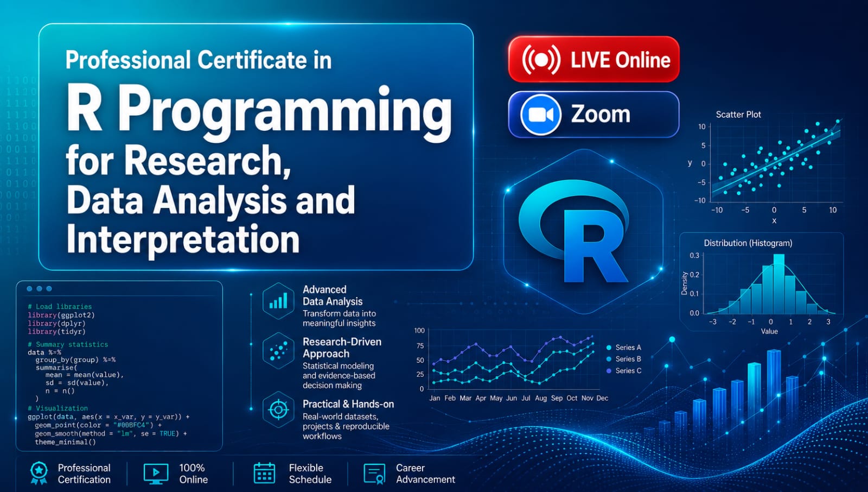The width and height of the screenshot is (868, 492).
Task: Click the Advanced Data Analysis bar chart icon
Action: 278,301
